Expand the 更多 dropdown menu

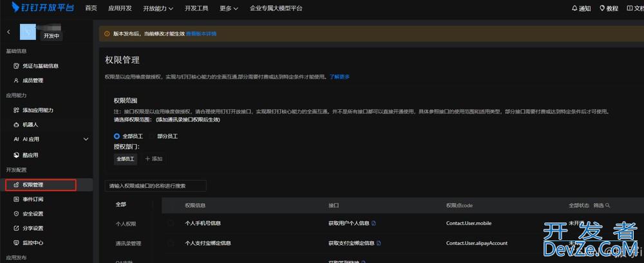pyautogui.click(x=229, y=8)
